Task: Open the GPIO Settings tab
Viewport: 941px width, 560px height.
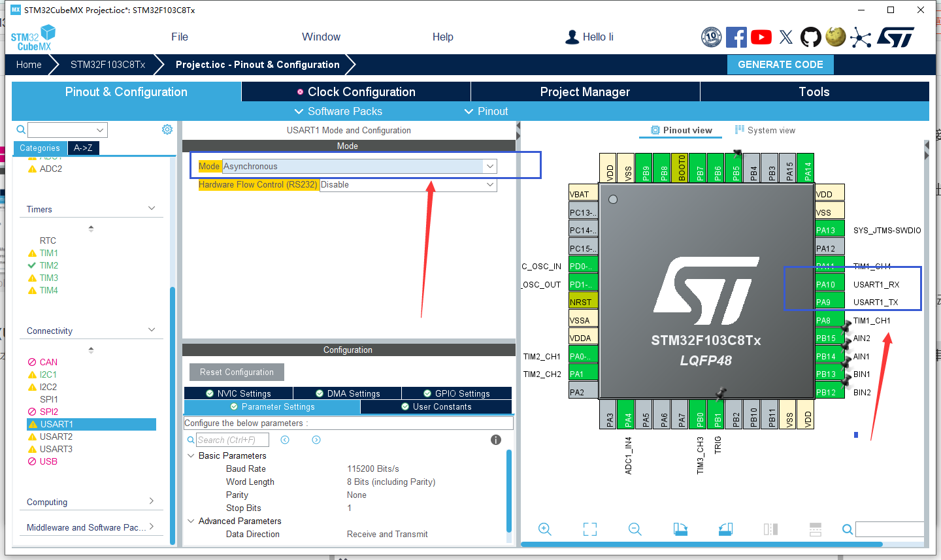Action: point(457,393)
